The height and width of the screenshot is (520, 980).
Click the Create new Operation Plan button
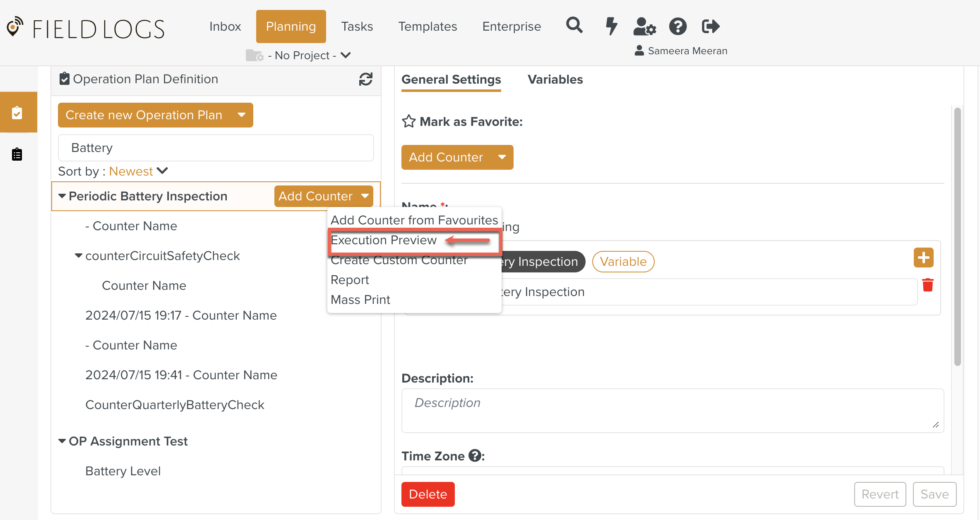click(144, 115)
